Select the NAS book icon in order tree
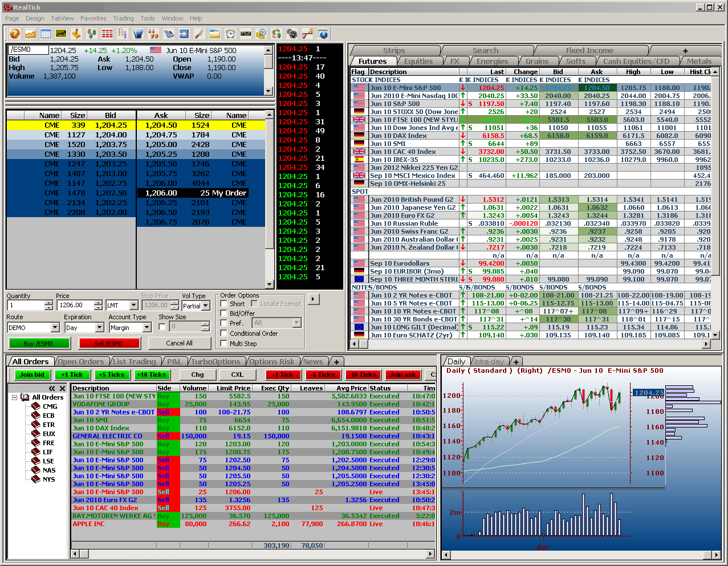 [x=36, y=470]
